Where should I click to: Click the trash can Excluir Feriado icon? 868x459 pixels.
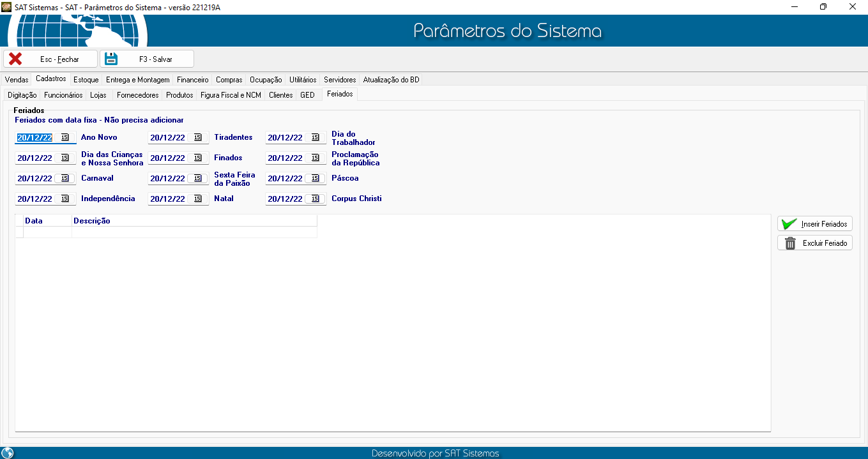click(x=790, y=243)
